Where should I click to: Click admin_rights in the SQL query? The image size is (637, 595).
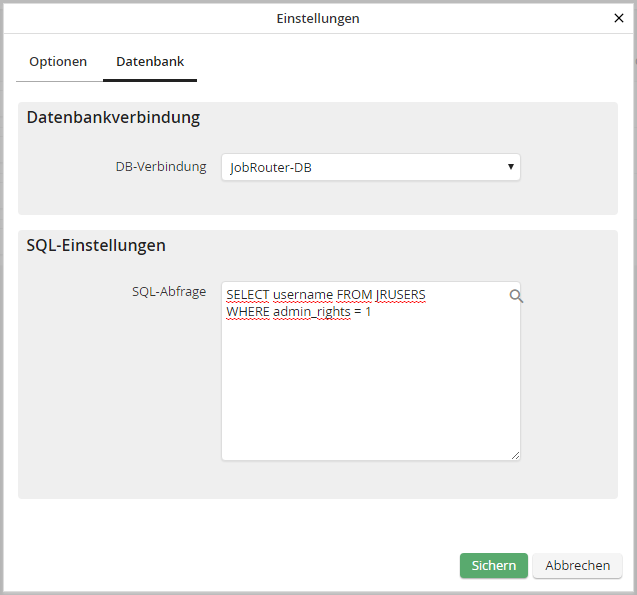(x=310, y=312)
